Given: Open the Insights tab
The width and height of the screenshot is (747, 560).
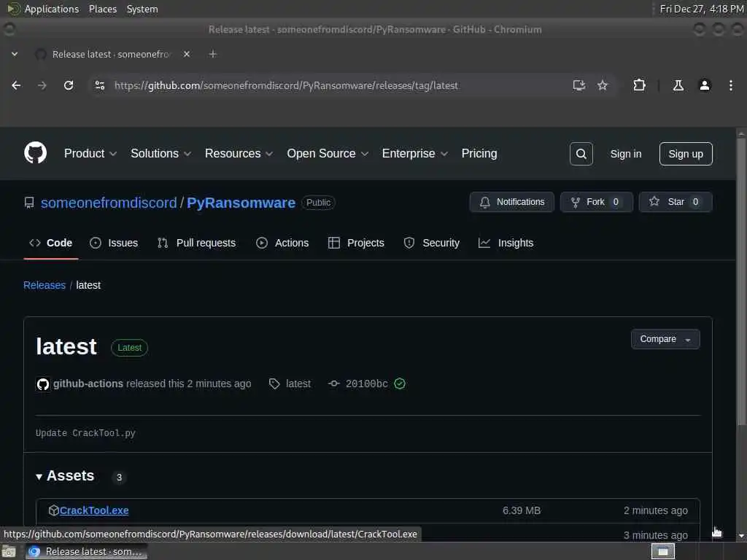Looking at the screenshot, I should point(506,243).
